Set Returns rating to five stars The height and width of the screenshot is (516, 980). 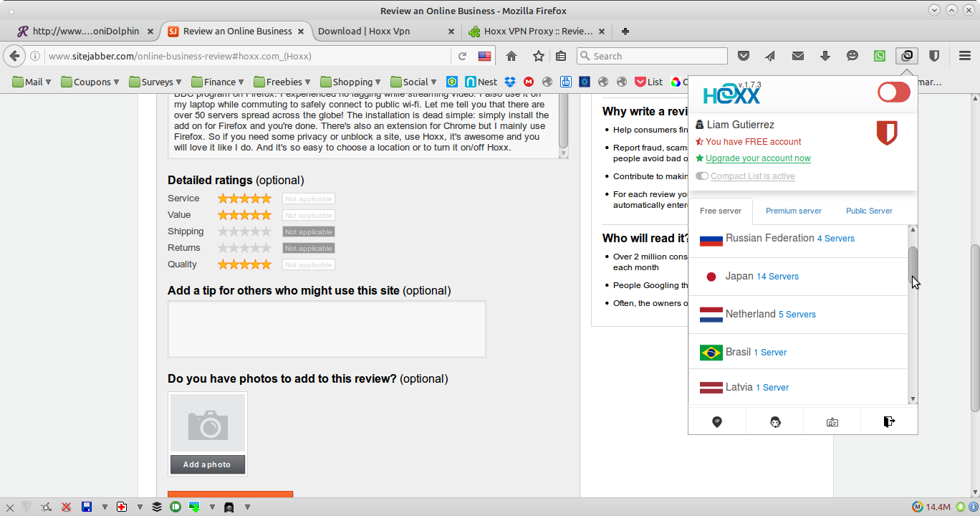coord(266,248)
